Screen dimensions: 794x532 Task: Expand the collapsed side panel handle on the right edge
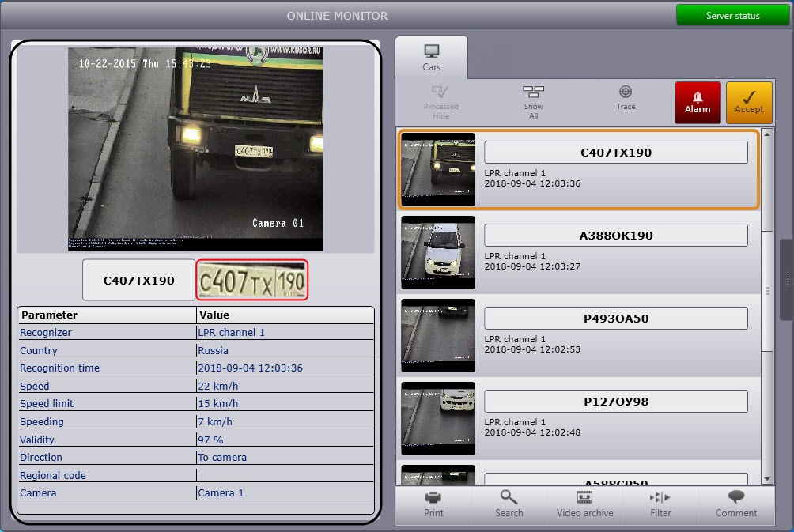click(786, 278)
